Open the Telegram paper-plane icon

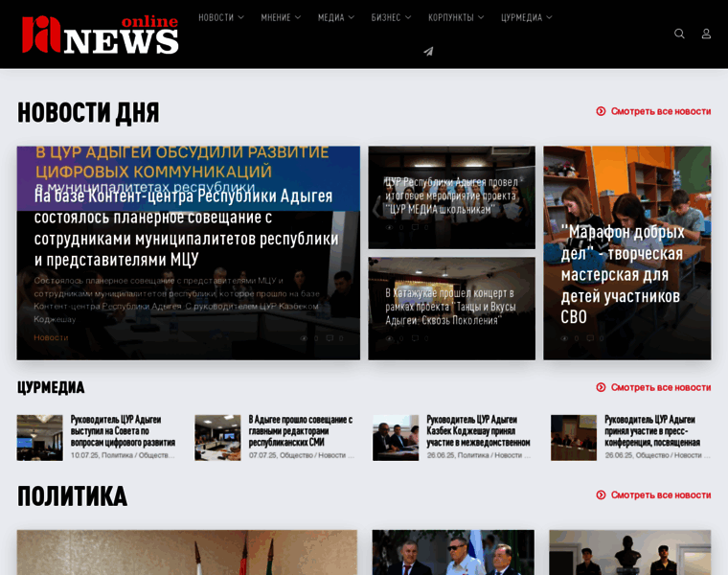click(428, 52)
